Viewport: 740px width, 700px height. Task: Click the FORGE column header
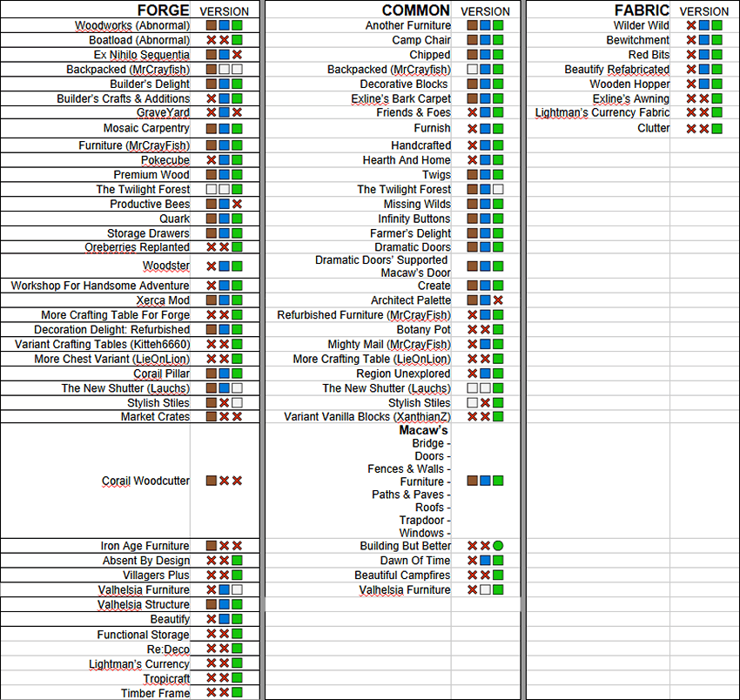tap(164, 10)
